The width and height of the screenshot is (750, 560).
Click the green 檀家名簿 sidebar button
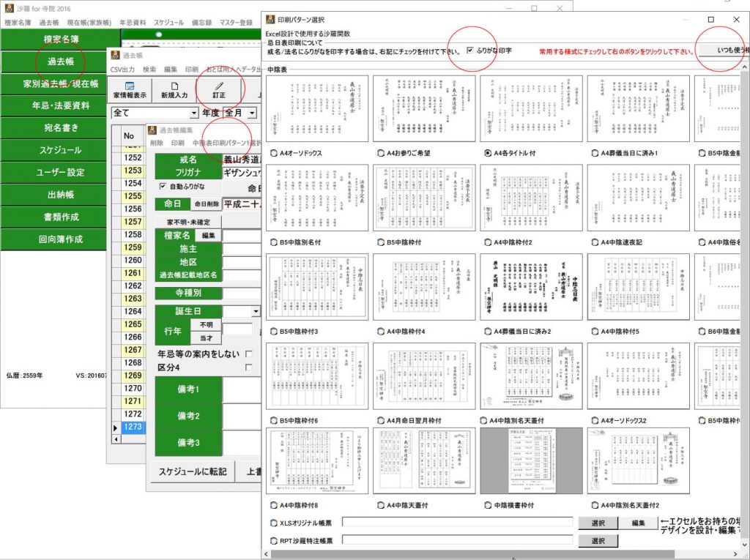[x=60, y=40]
